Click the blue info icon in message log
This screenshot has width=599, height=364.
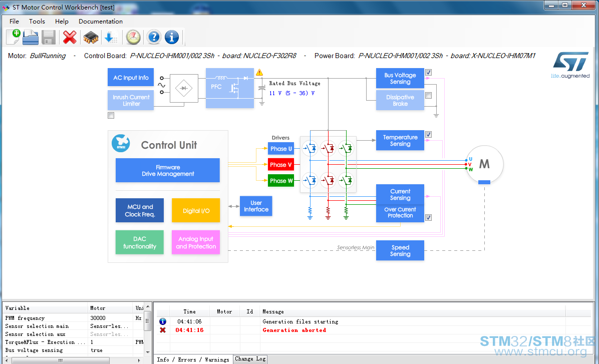(x=163, y=321)
